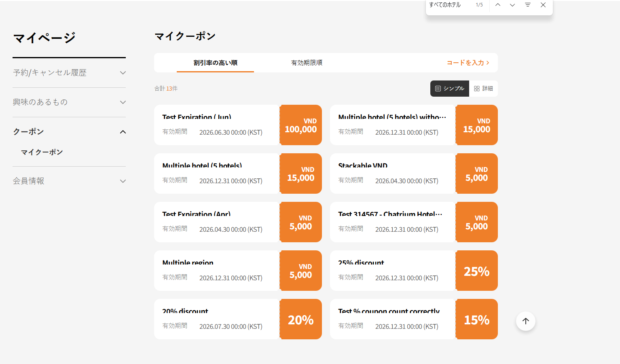Expand 予約/キャンセル履歴 menu section
The height and width of the screenshot is (364, 620).
[x=69, y=73]
